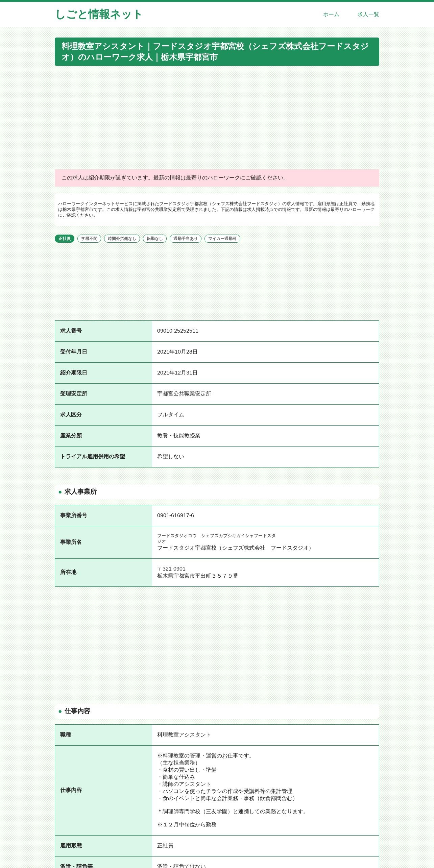
Task: Open 求人一覧 in the top navigation
Action: coord(368,15)
